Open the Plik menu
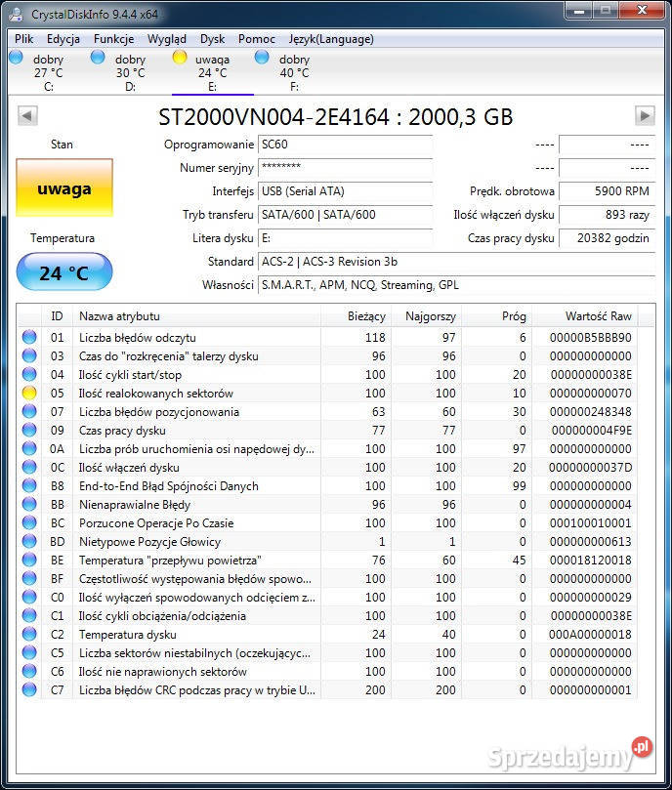 point(24,39)
